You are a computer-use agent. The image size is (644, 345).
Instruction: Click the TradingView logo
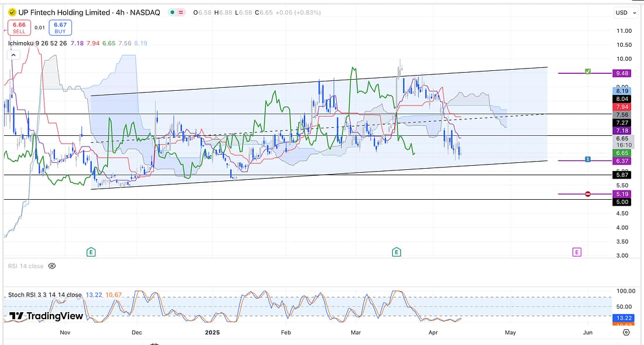[46, 316]
